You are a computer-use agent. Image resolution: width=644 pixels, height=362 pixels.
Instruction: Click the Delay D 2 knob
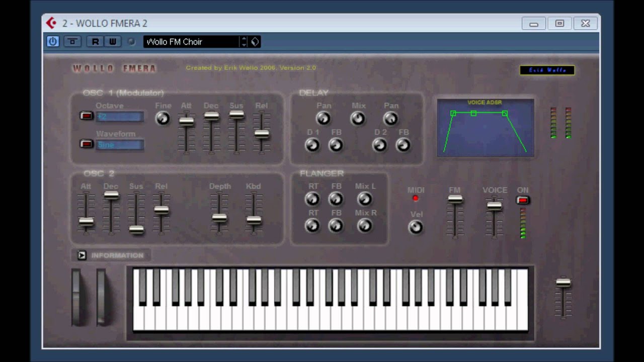379,145
